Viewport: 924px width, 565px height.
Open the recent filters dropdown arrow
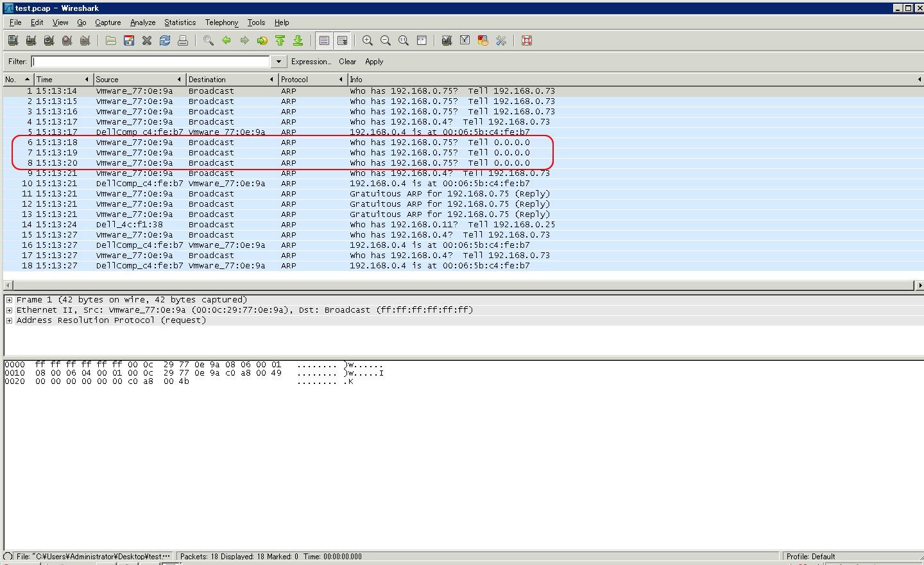pos(278,62)
